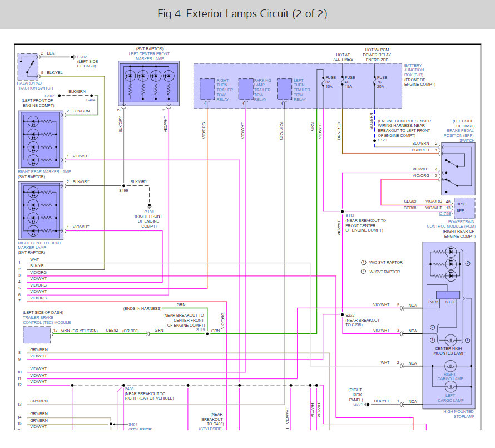Screen dimensions: 495x448
Task: Click the S405 splice link
Action: 130,389
